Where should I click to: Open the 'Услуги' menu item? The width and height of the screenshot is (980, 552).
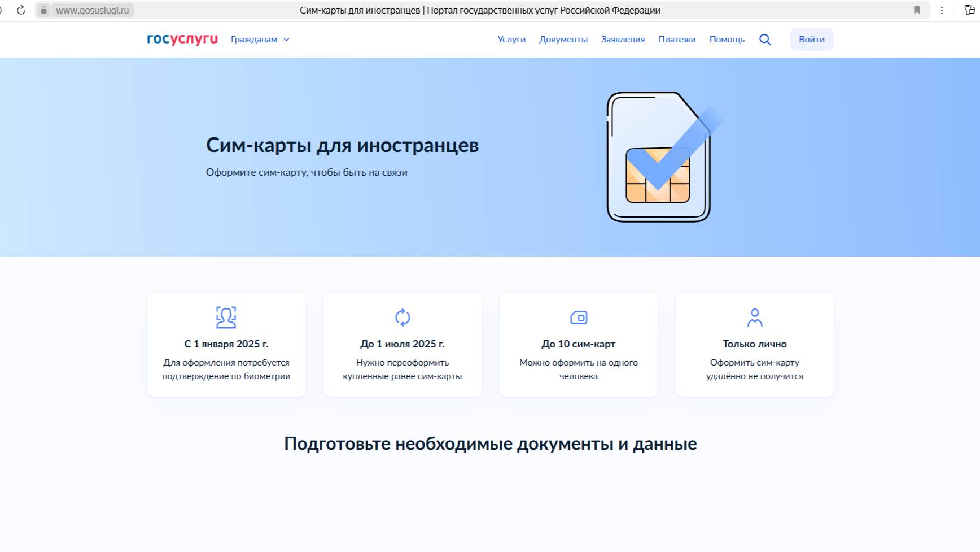510,39
